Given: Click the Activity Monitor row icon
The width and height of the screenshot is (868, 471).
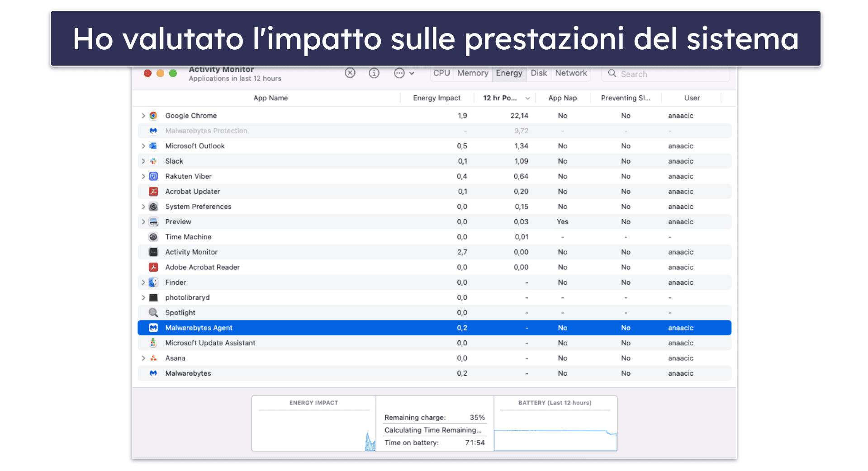Looking at the screenshot, I should pos(153,252).
